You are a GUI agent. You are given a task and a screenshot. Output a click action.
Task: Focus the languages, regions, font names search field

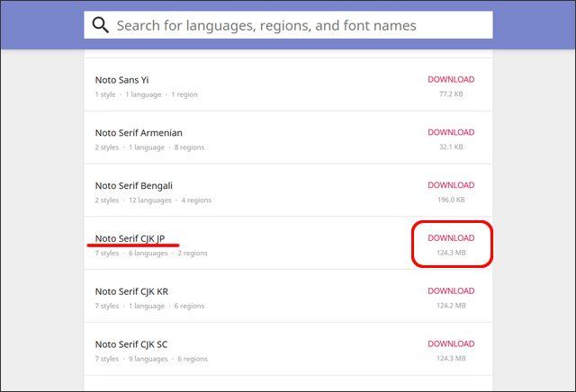pos(288,25)
